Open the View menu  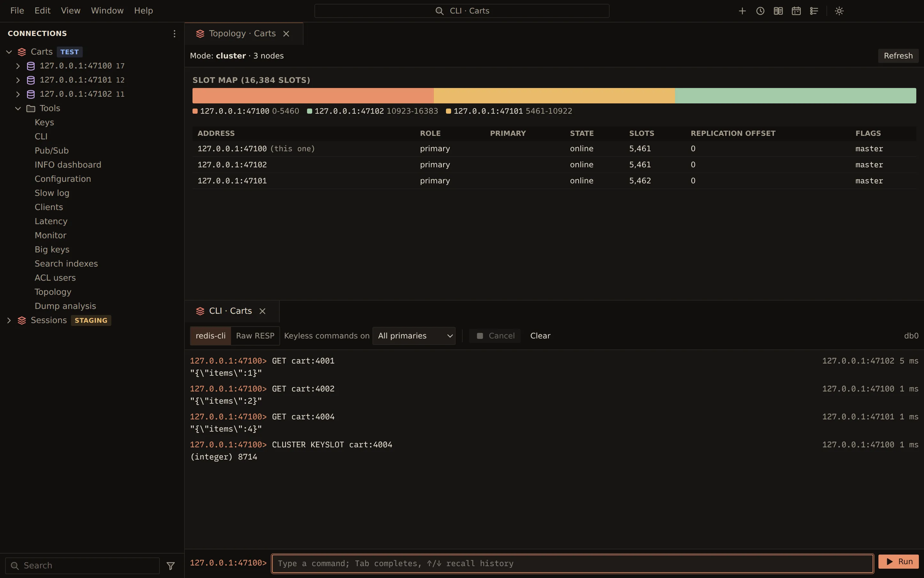tap(71, 11)
